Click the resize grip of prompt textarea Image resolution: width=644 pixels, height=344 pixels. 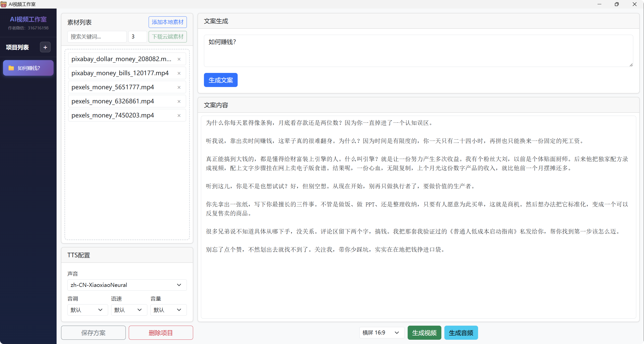(x=631, y=65)
